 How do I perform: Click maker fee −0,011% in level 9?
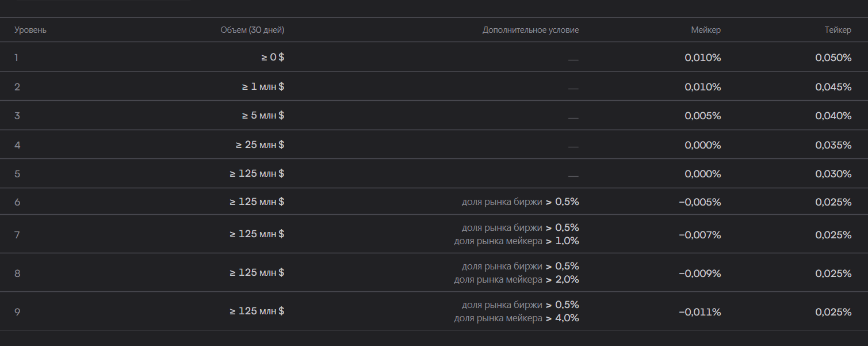[x=700, y=312]
